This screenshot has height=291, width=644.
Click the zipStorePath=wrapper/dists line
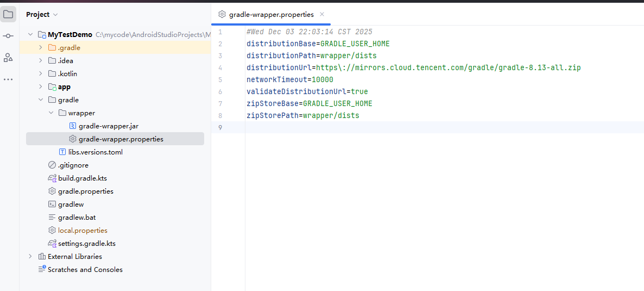302,115
